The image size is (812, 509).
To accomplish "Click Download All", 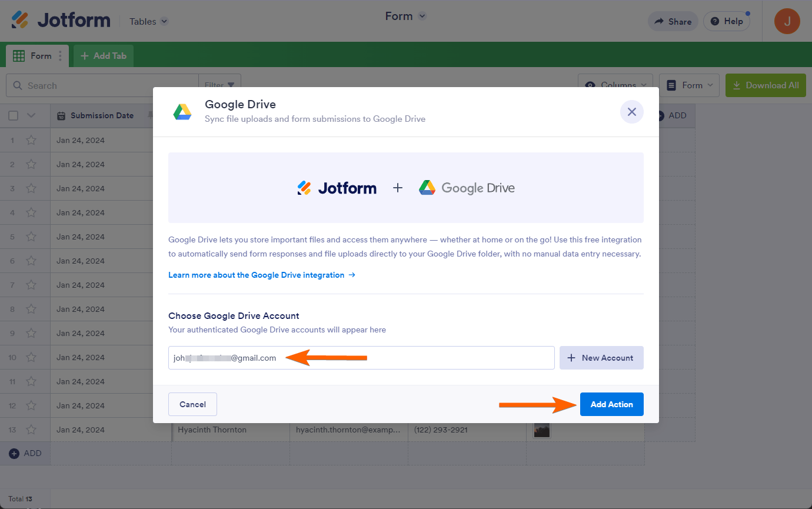I will pyautogui.click(x=766, y=85).
